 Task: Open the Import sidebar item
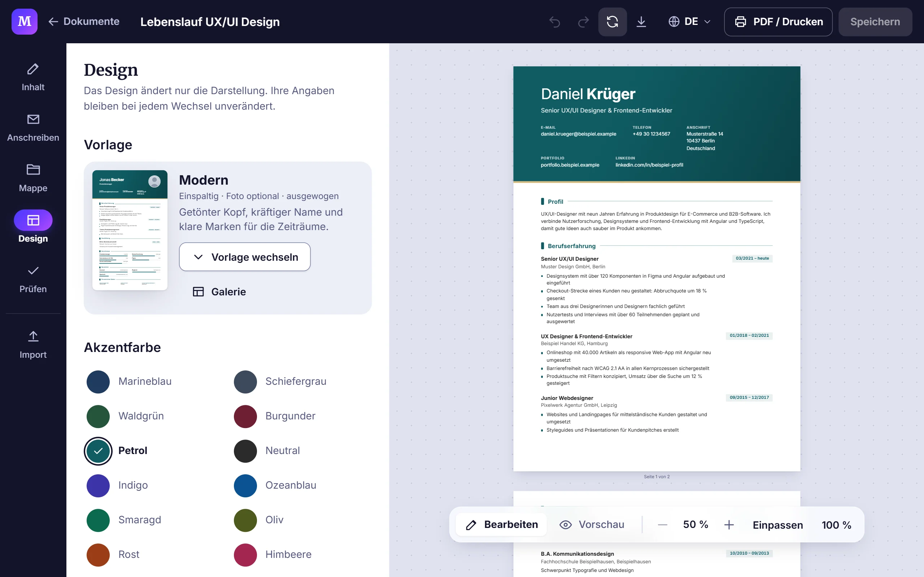coord(33,345)
